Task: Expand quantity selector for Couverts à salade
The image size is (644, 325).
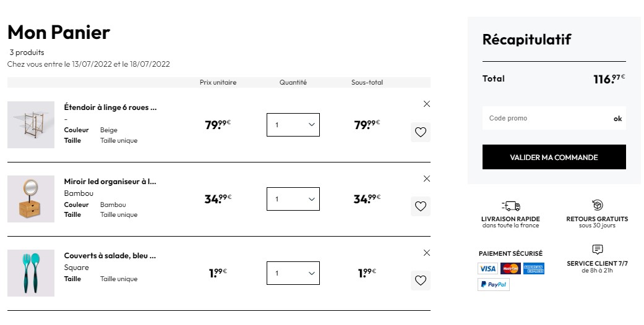Action: tap(293, 273)
